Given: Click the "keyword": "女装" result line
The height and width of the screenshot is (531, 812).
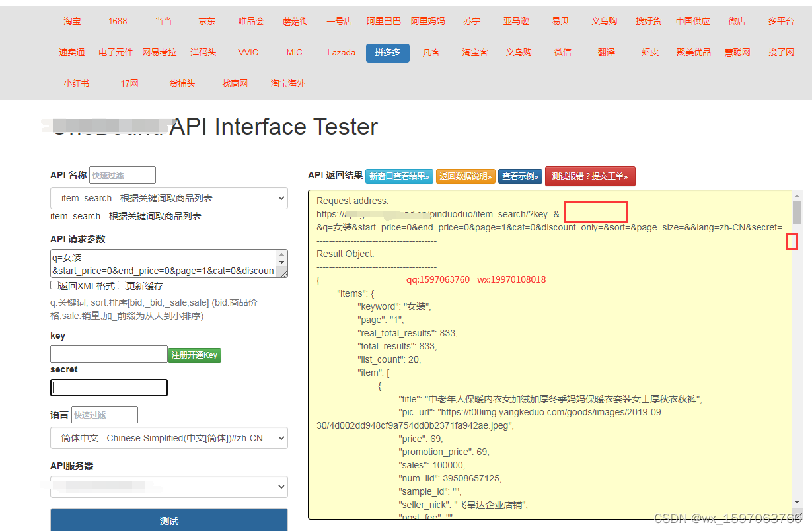Looking at the screenshot, I should coord(394,306).
